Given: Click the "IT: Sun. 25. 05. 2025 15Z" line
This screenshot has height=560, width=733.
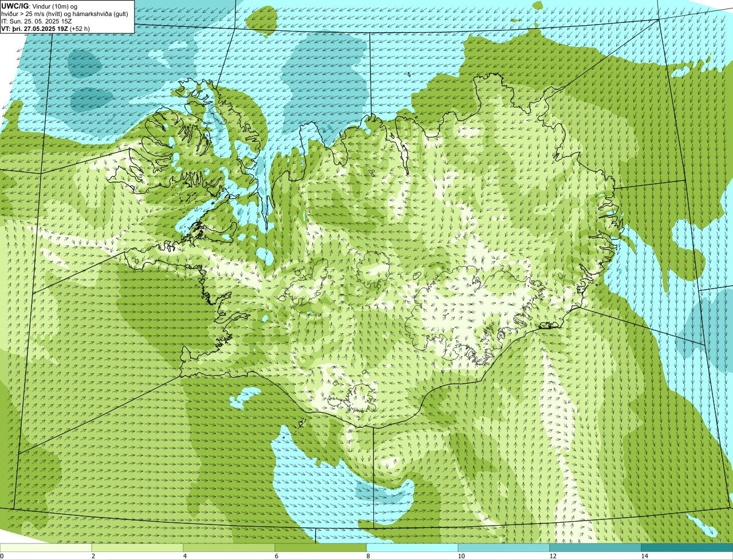Looking at the screenshot, I should point(36,21).
